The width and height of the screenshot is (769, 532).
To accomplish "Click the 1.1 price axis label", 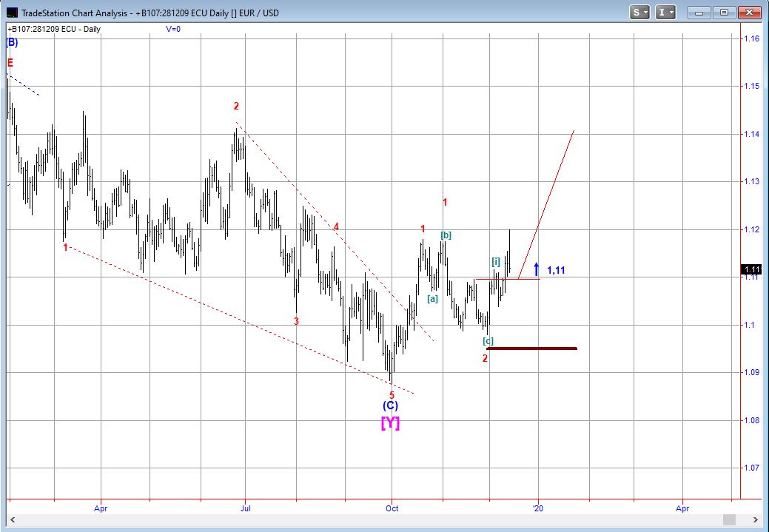I will (750, 325).
